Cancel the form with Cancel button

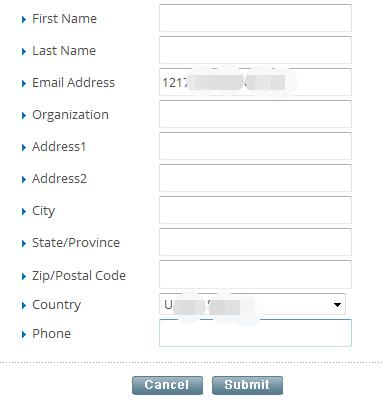coord(167,385)
